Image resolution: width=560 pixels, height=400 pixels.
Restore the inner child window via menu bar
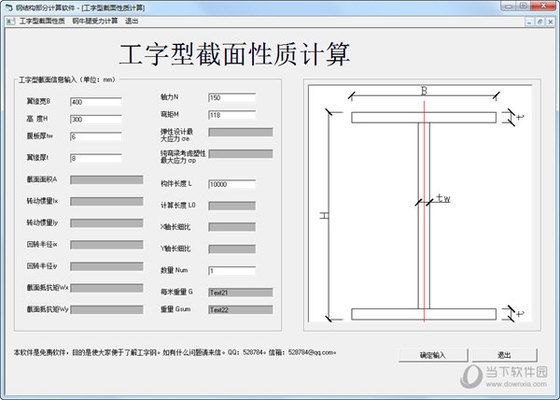[x=540, y=22]
